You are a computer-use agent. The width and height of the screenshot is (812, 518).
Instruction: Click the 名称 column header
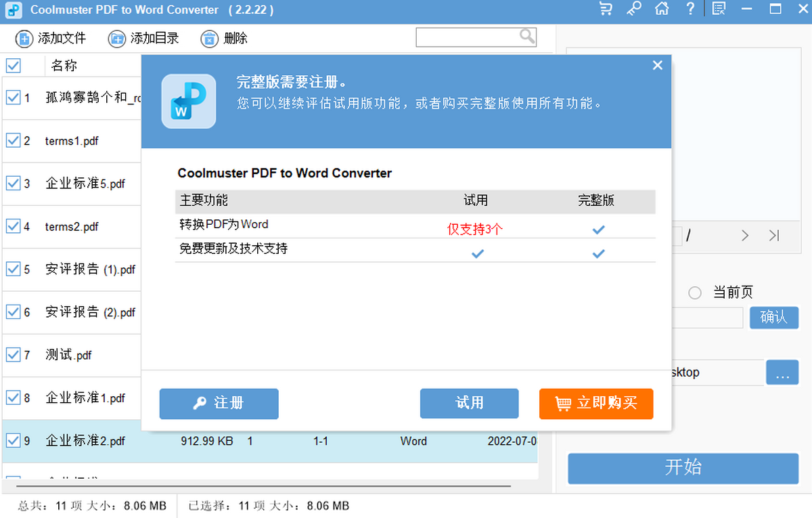(64, 66)
